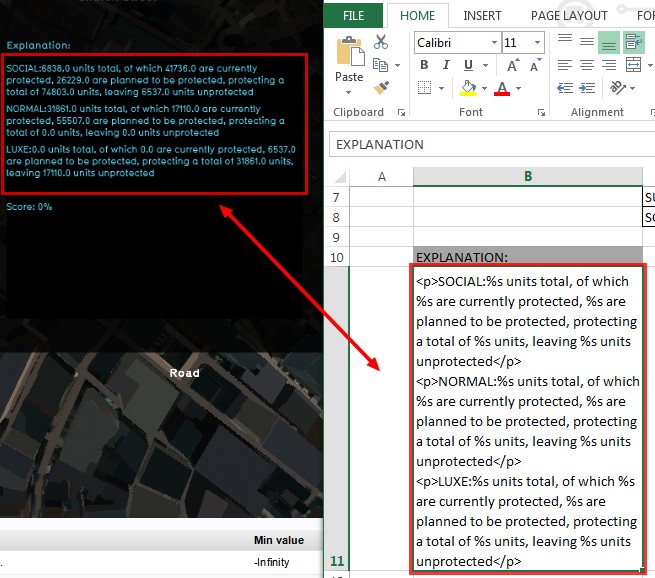Increase font size with large A
The width and height of the screenshot is (655, 578).
(513, 65)
